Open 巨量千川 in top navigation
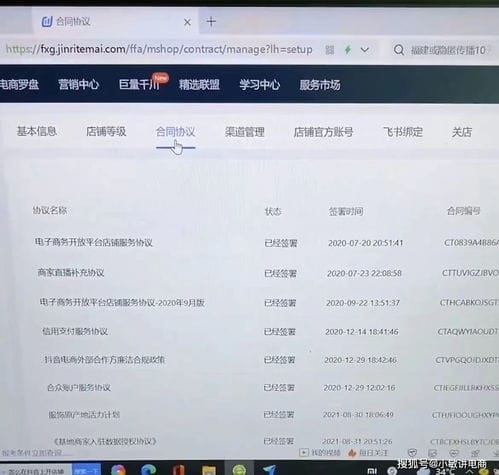The height and width of the screenshot is (475, 499). click(x=139, y=85)
